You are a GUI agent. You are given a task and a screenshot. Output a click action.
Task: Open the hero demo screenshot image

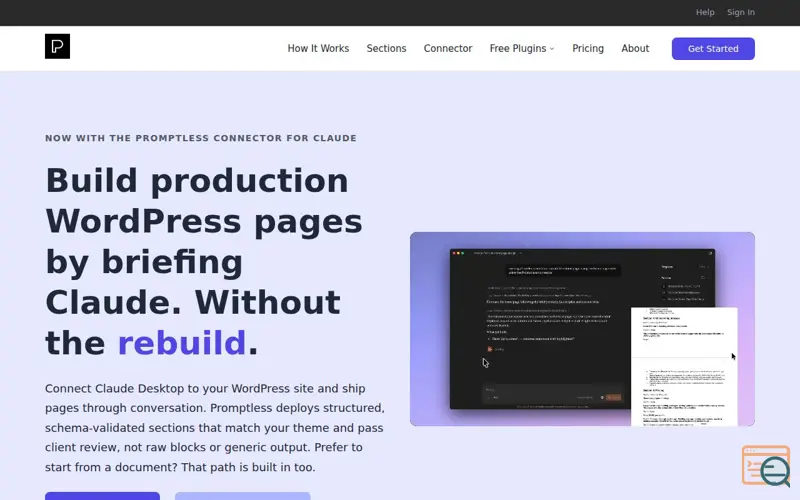pos(582,329)
